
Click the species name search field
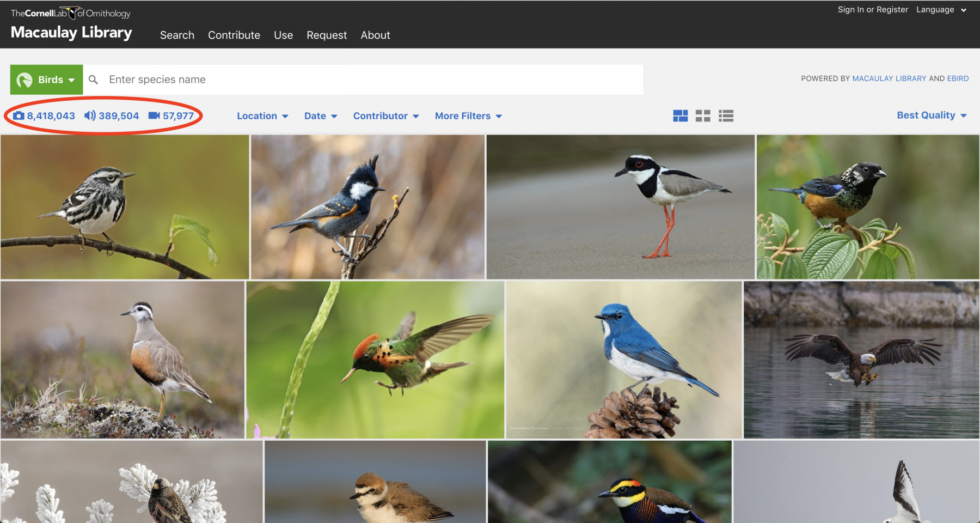370,80
